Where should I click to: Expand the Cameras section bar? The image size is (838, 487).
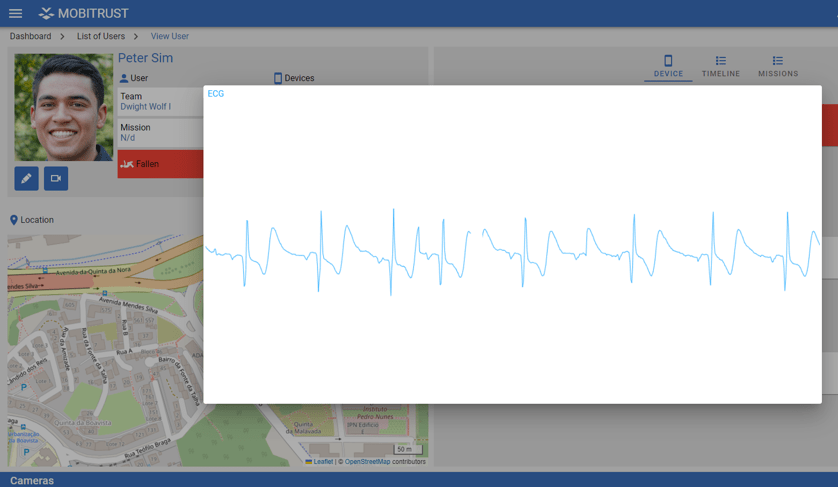pos(32,480)
